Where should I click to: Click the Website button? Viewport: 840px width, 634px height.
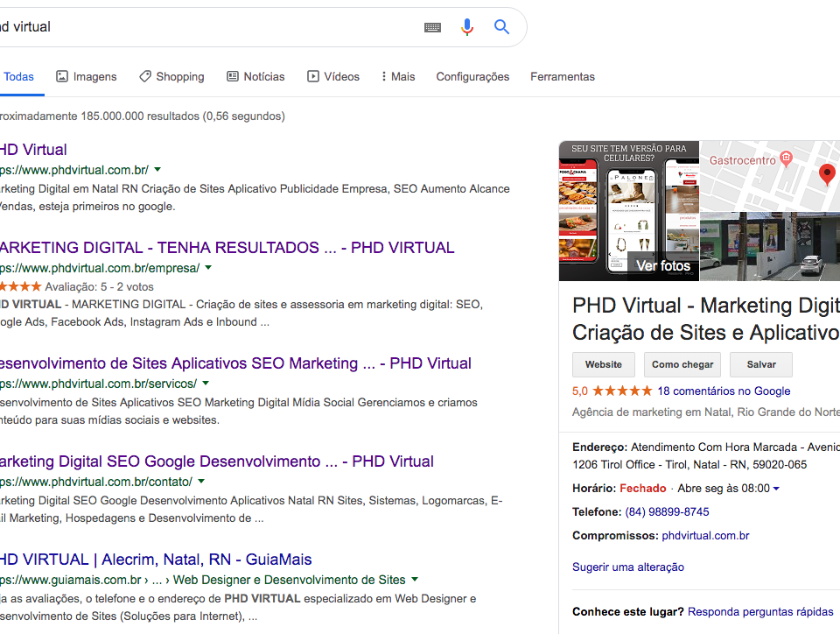click(x=604, y=364)
